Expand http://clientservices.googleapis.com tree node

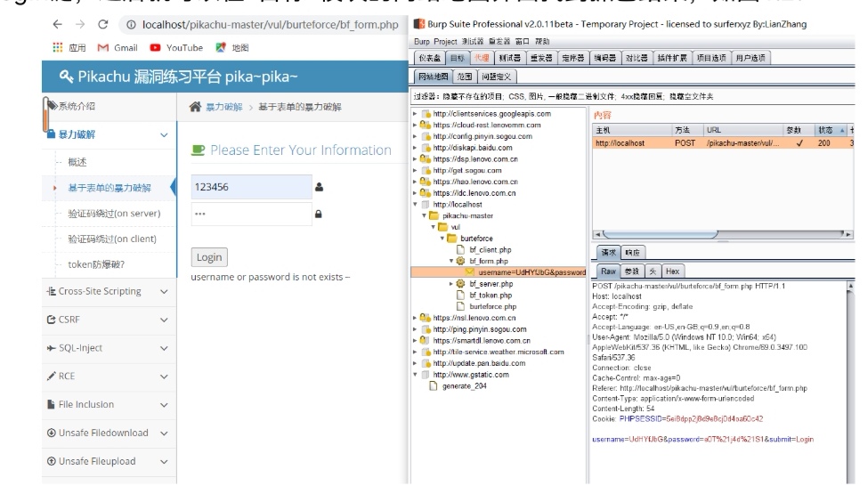click(415, 113)
